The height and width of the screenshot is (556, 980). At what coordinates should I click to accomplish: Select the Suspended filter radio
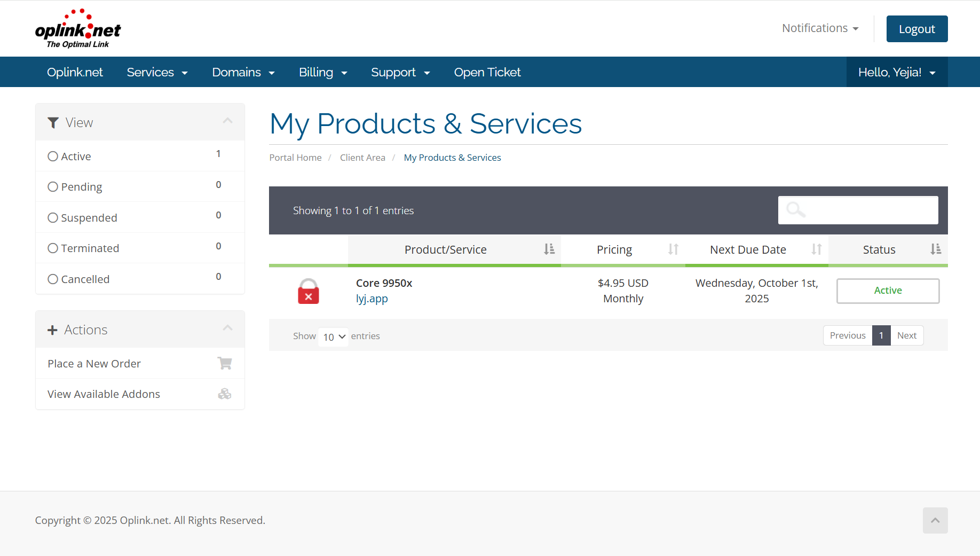pyautogui.click(x=53, y=218)
